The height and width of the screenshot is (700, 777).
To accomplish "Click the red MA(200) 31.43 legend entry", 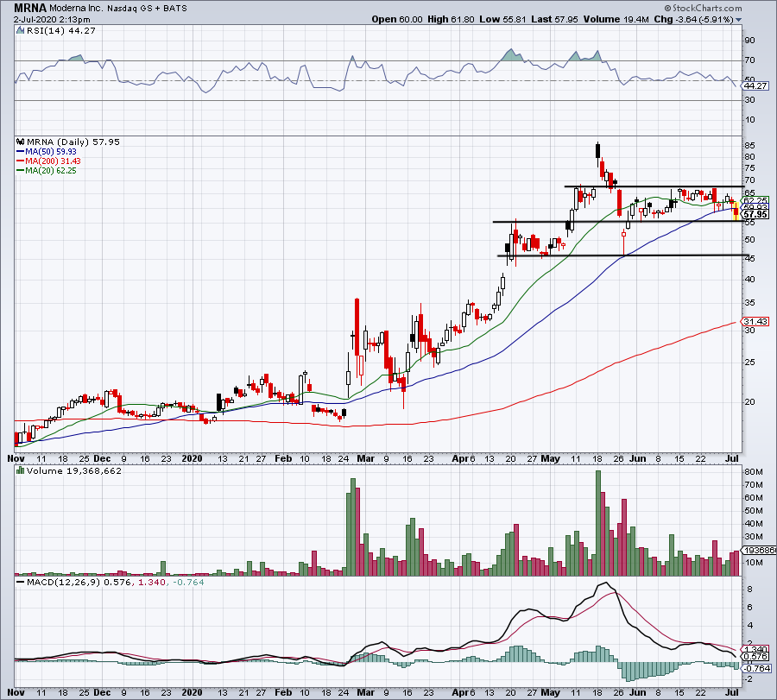I will pyautogui.click(x=48, y=161).
